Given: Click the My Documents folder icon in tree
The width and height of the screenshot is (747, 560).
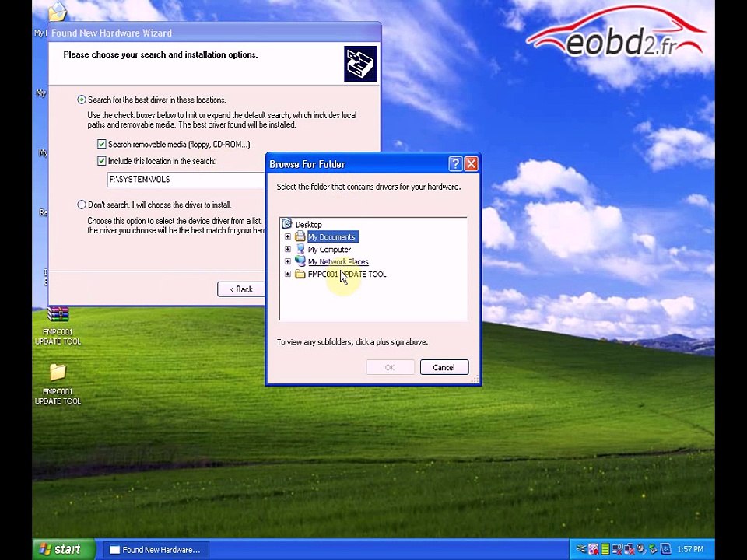Looking at the screenshot, I should pos(300,236).
